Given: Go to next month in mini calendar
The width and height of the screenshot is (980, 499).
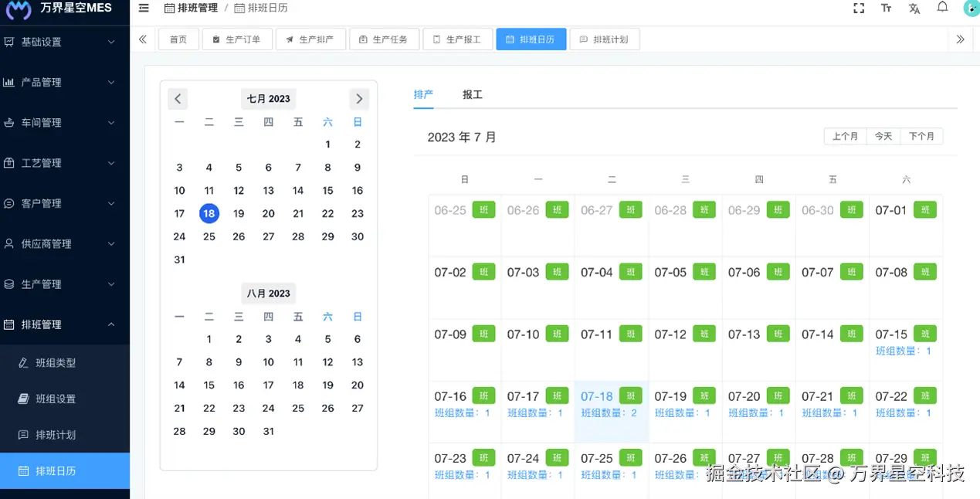Looking at the screenshot, I should point(359,99).
